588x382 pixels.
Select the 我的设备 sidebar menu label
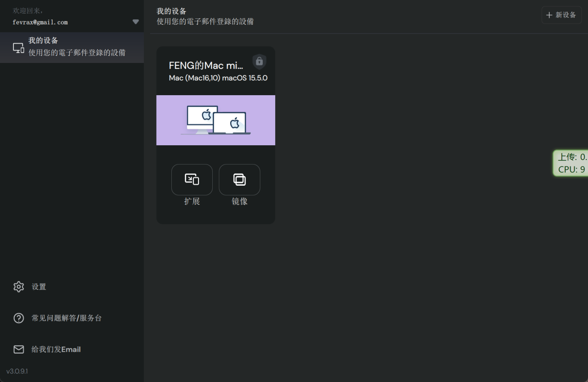pos(43,40)
